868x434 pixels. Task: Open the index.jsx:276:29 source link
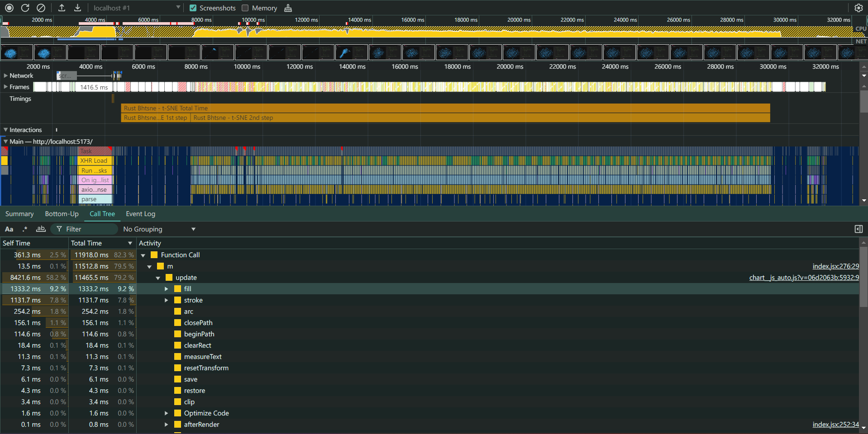coord(835,266)
